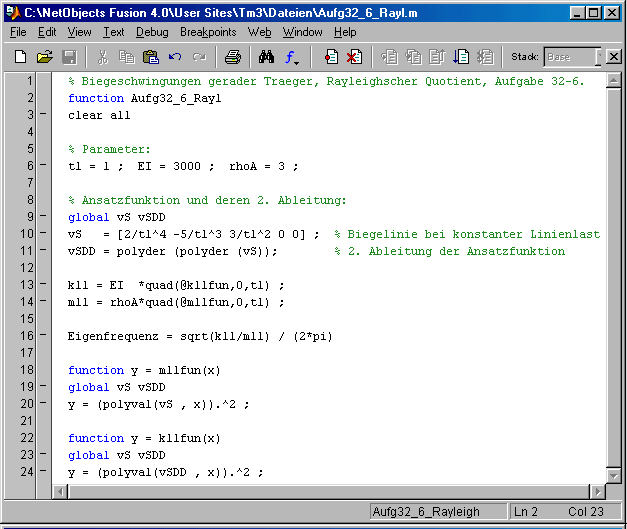The width and height of the screenshot is (627, 529).
Task: Set a breakpoint with the set-breakpoint icon
Action: (x=331, y=57)
